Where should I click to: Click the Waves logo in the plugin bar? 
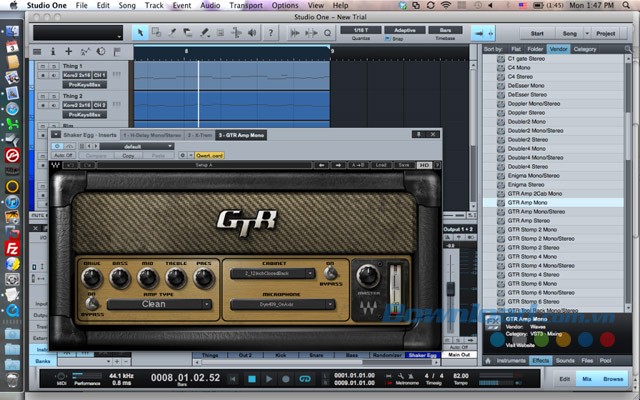point(56,165)
